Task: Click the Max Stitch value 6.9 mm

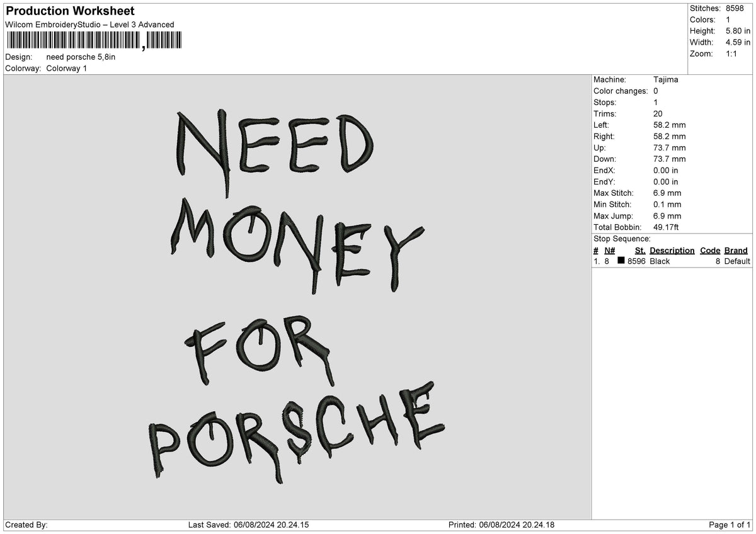Action: click(667, 193)
